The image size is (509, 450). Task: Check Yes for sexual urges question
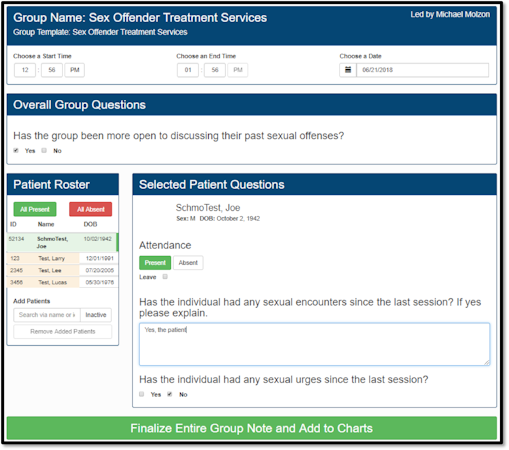[142, 394]
